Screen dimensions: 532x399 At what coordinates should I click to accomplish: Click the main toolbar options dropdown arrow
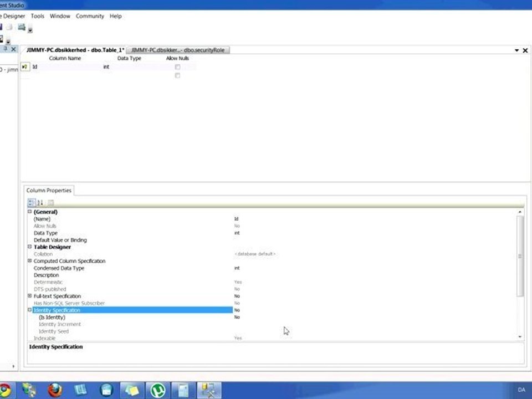click(30, 30)
